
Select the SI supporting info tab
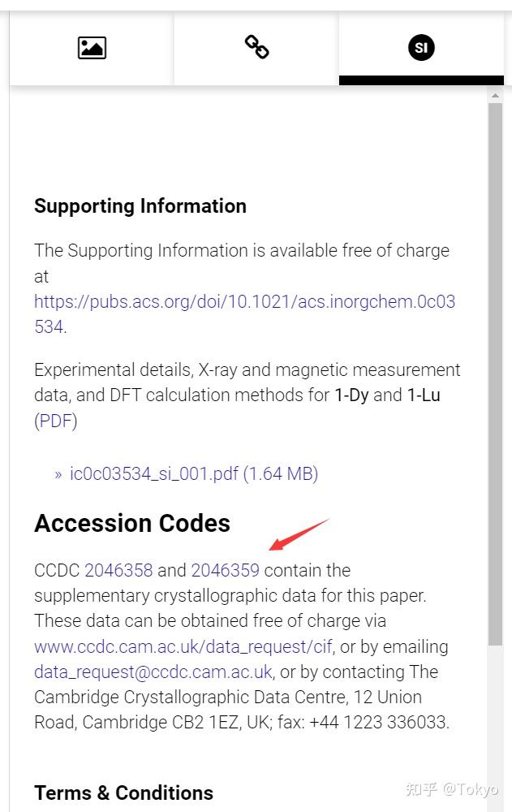click(421, 48)
